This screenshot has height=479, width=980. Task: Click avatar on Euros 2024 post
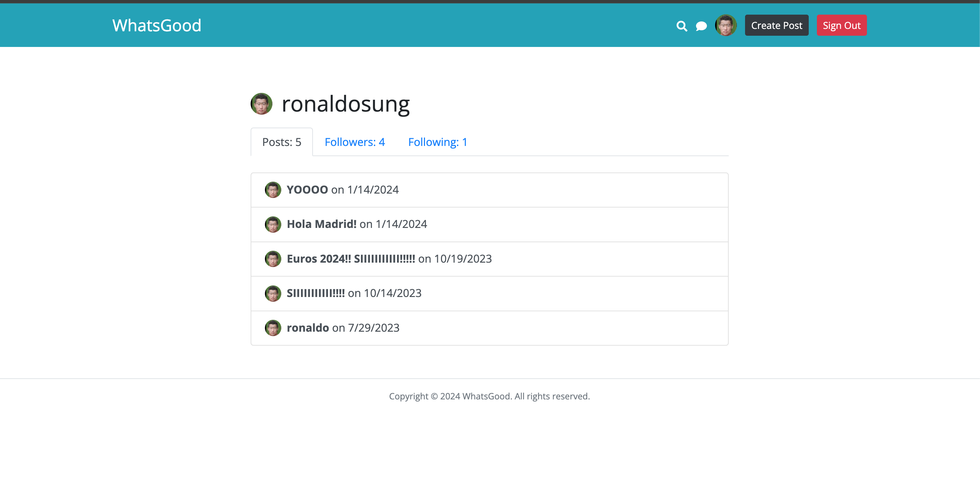273,259
